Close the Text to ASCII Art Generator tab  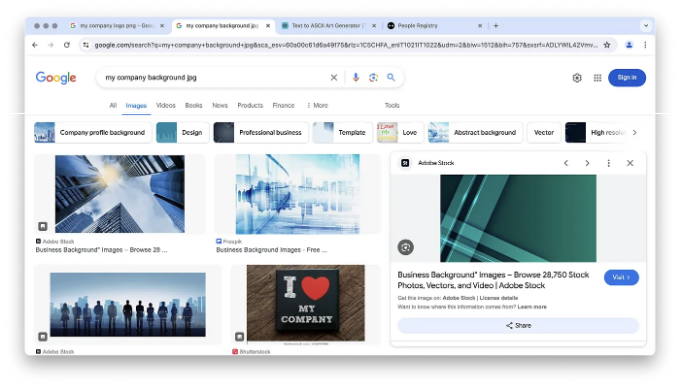tap(374, 26)
